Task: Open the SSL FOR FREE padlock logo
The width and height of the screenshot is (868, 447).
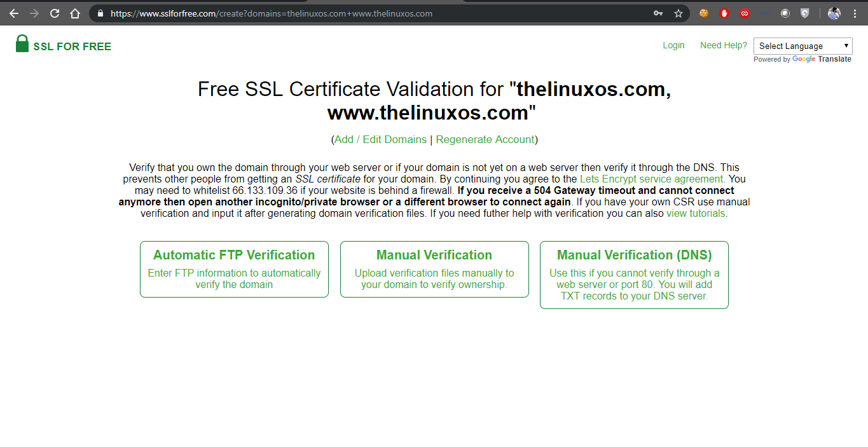Action: point(22,43)
